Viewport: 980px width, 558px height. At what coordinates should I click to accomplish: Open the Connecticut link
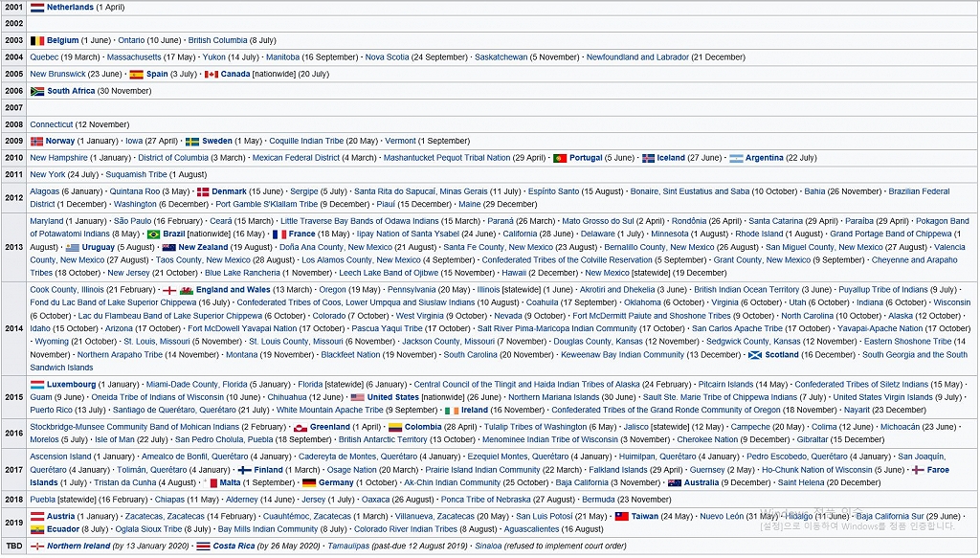(52, 125)
